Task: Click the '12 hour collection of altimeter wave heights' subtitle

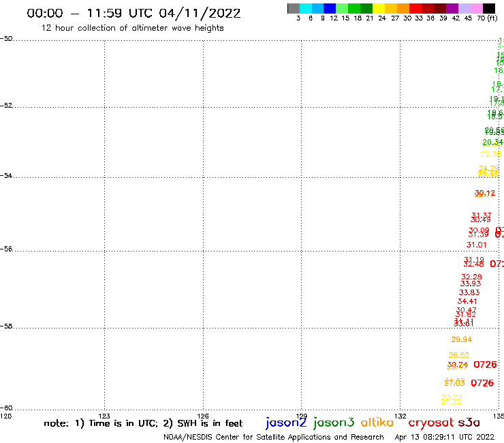Action: [132, 29]
